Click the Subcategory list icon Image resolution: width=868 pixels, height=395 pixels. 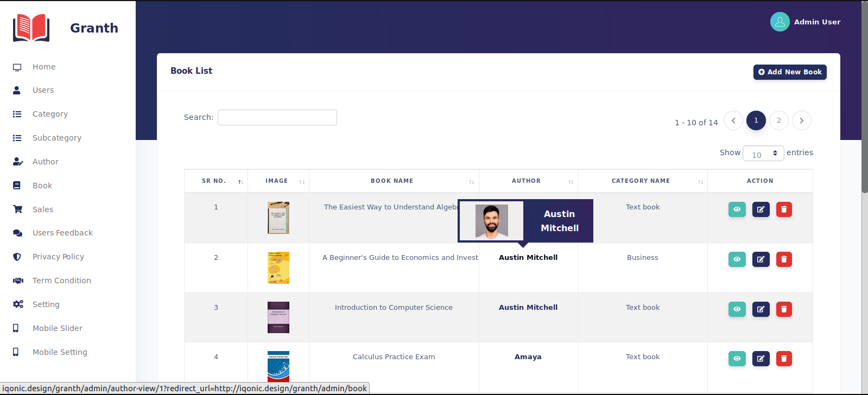17,138
